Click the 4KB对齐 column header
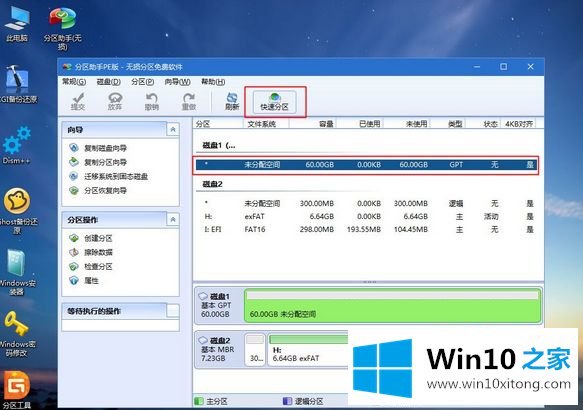This screenshot has width=583, height=410. point(519,124)
